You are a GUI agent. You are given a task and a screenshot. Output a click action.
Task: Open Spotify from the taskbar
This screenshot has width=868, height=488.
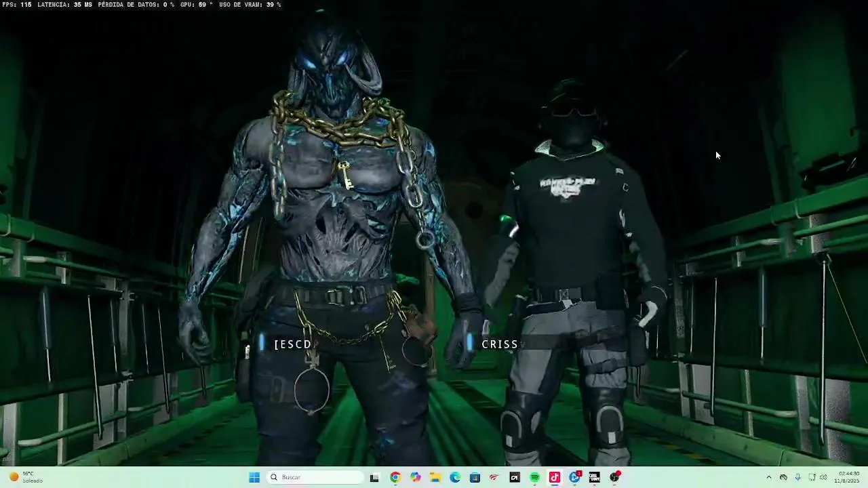click(534, 477)
